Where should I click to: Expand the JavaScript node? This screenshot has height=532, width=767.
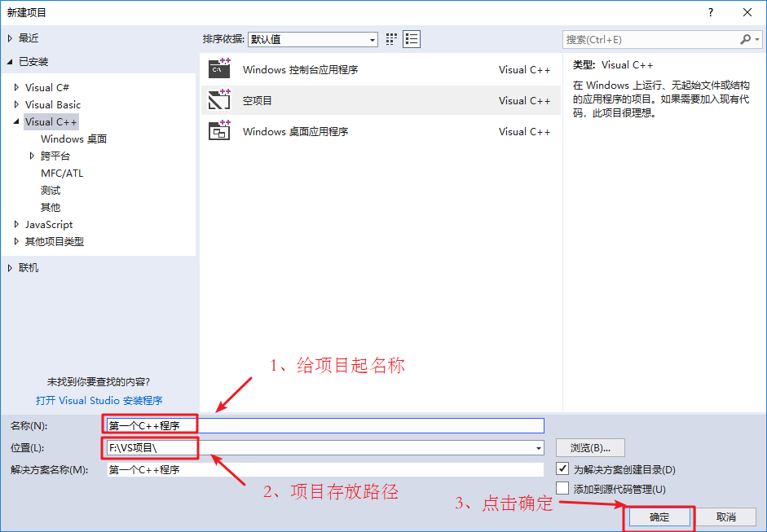pos(16,224)
